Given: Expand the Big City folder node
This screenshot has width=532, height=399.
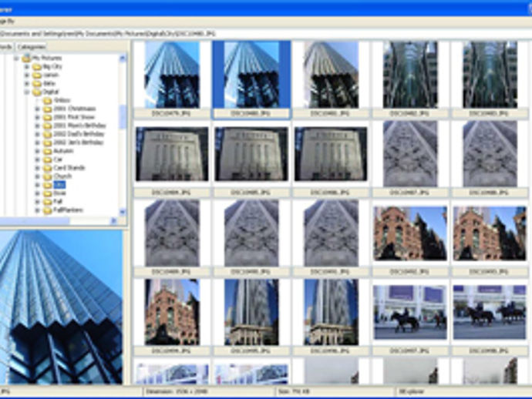Looking at the screenshot, I should (27, 67).
